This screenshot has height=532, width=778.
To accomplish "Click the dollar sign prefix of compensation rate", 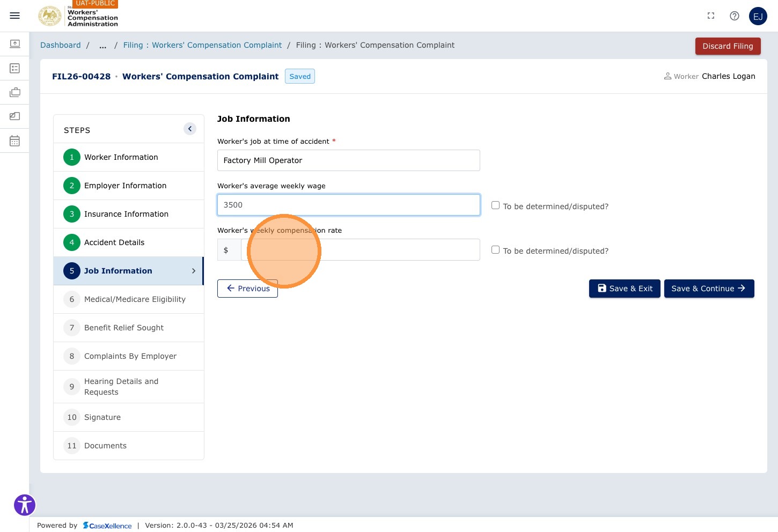I will tap(229, 250).
